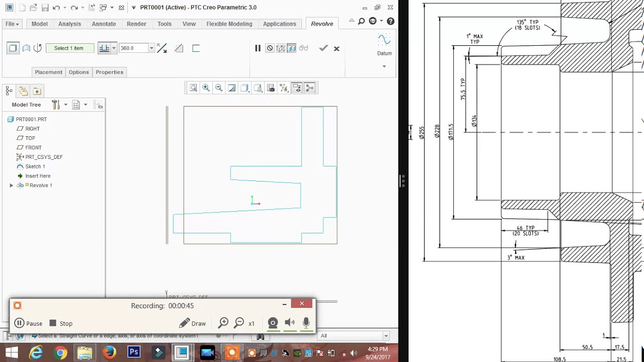Toggle the Annotation Display icon
Viewport: 644px width, 362px height.
[297, 88]
